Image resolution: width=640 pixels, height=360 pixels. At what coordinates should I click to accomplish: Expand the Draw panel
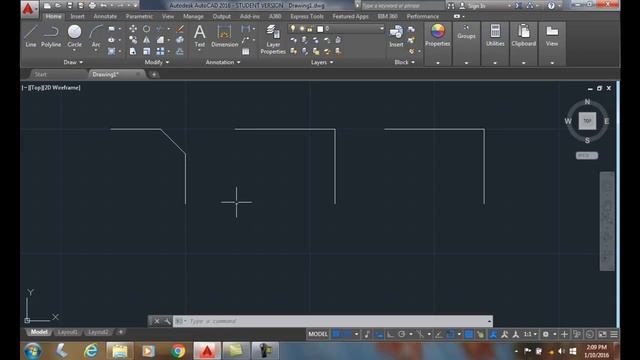pos(73,62)
